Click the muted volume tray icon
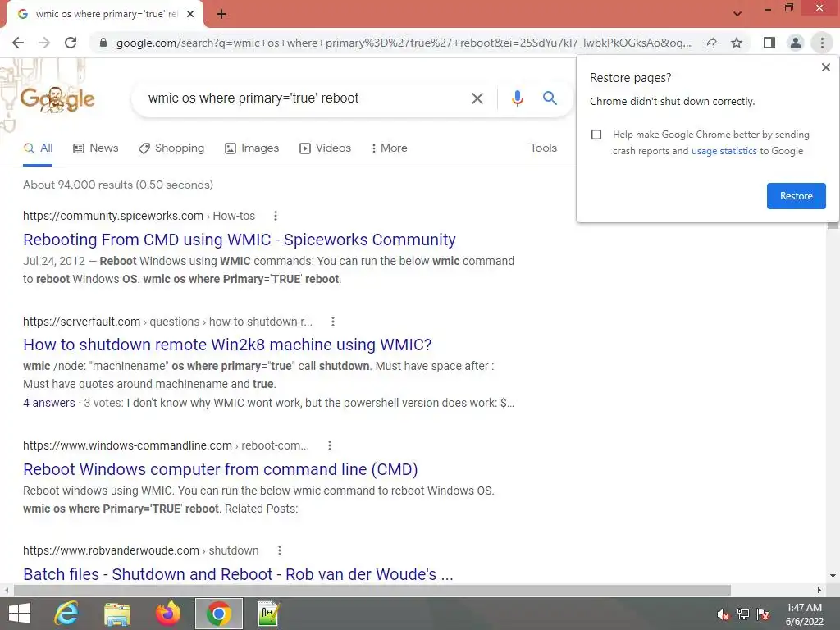 pos(724,614)
